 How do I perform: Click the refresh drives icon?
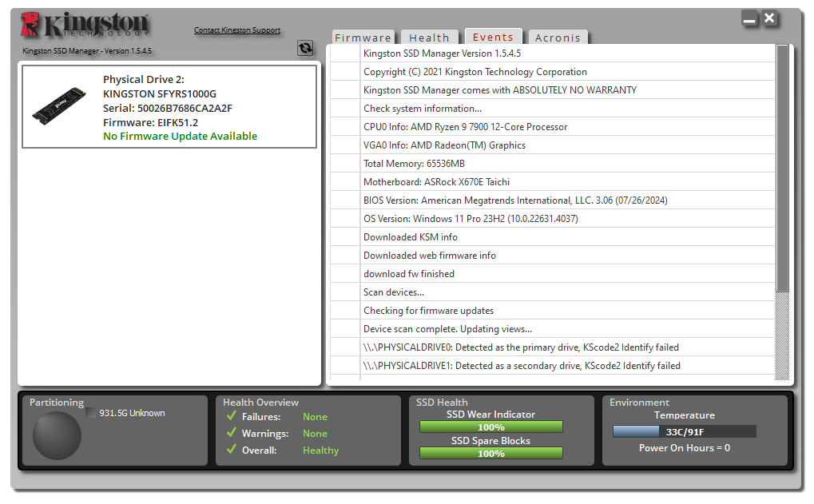[305, 48]
